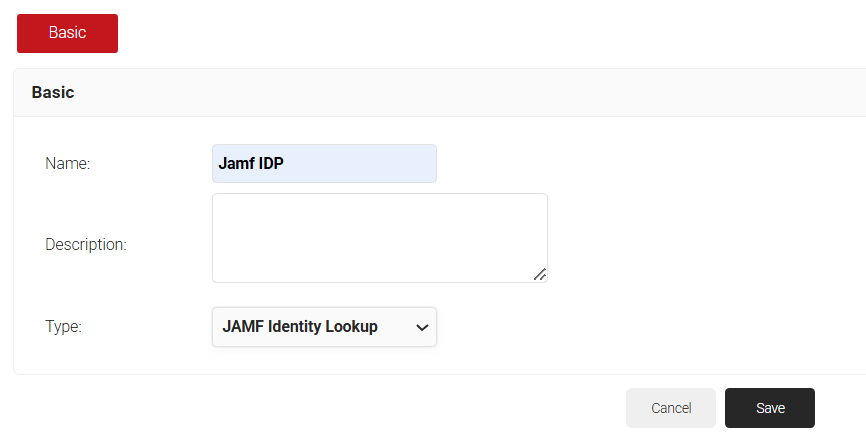Click the Type field label

point(63,326)
